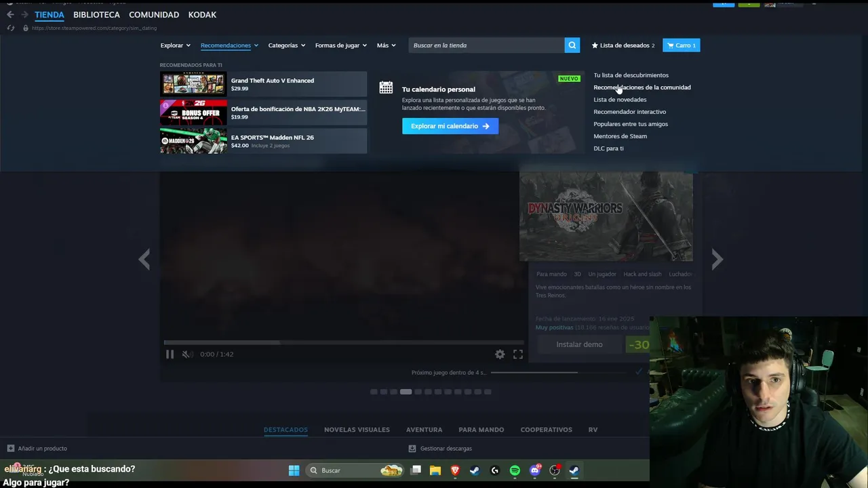This screenshot has width=868, height=488.
Task: Open Mentores de Steam
Action: tap(620, 136)
